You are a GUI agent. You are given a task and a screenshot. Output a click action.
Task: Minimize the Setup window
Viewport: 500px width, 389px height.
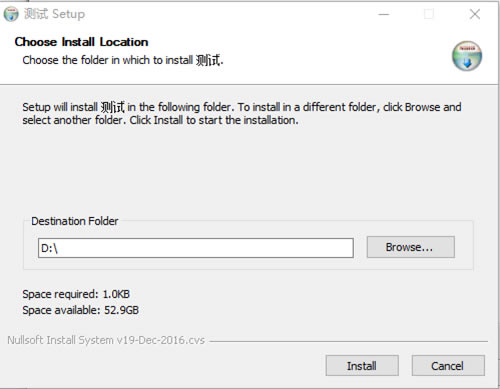tap(384, 14)
